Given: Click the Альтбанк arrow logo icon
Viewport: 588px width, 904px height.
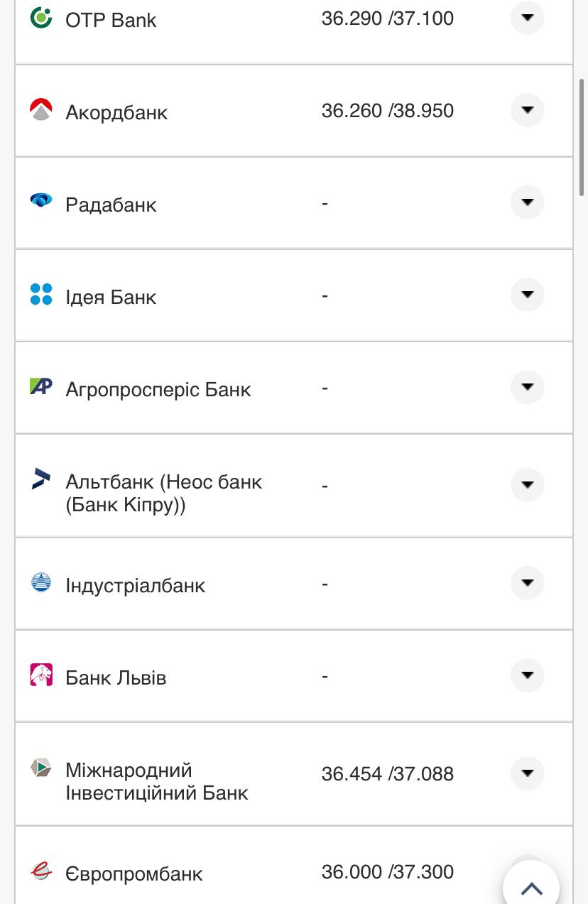Looking at the screenshot, I should tap(41, 479).
